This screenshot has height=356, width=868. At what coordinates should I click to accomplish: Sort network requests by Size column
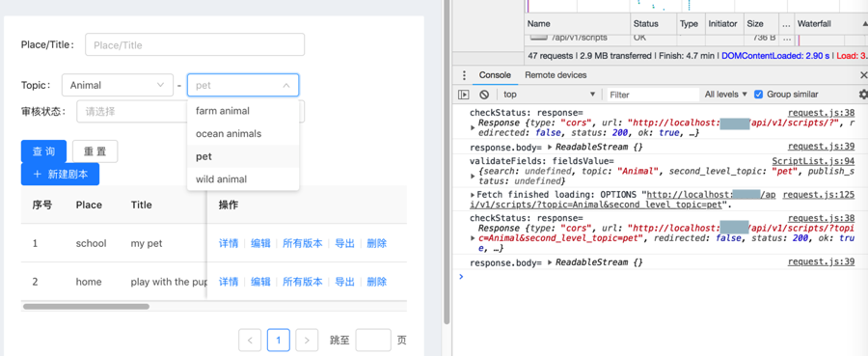click(x=761, y=24)
